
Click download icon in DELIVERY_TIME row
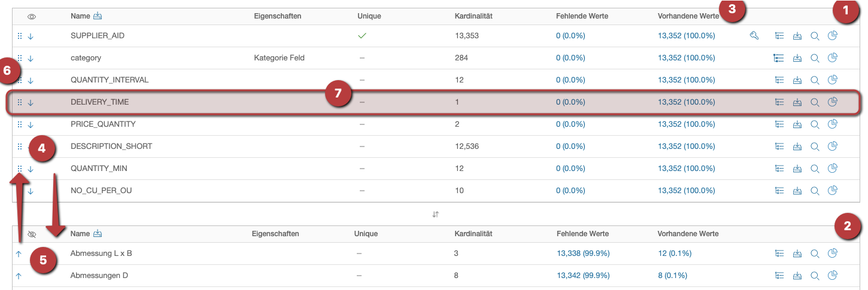[x=797, y=102]
